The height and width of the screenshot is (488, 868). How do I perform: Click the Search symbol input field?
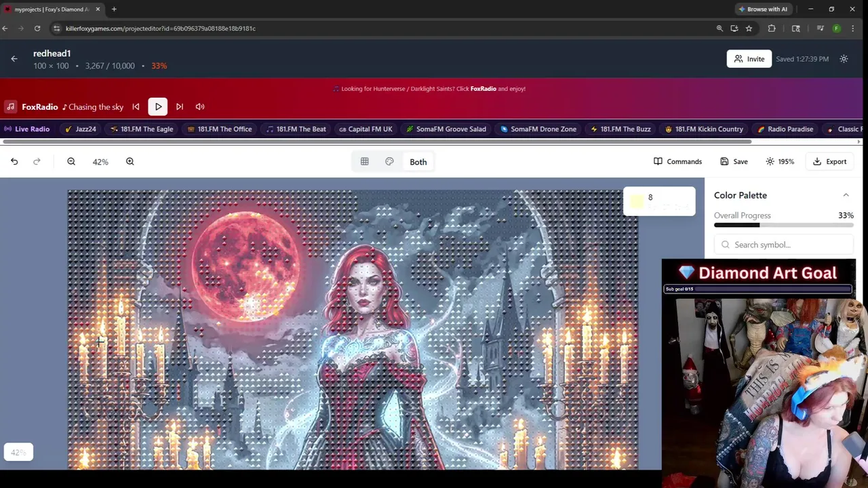coord(784,245)
